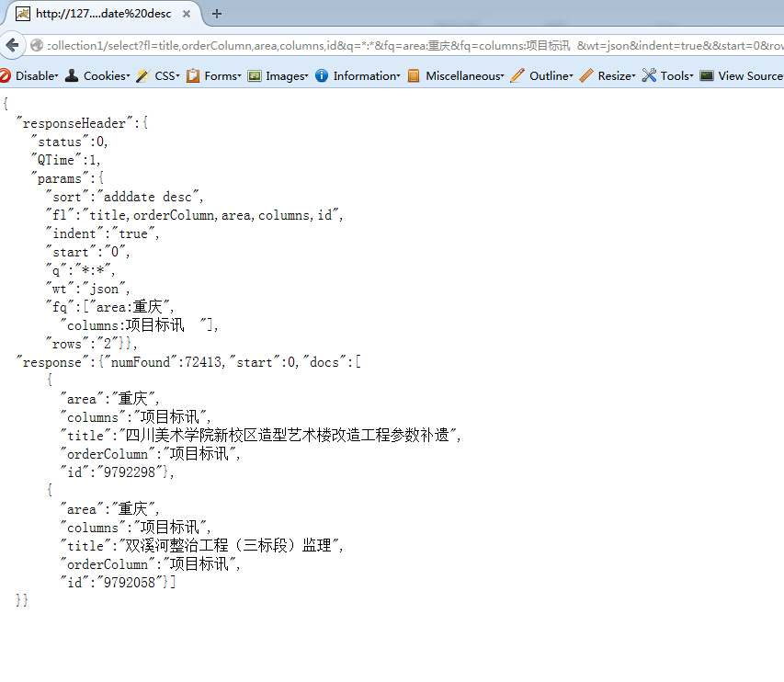Click orderColumn line above id 9792058
The width and height of the screenshot is (784, 682).
150,564
